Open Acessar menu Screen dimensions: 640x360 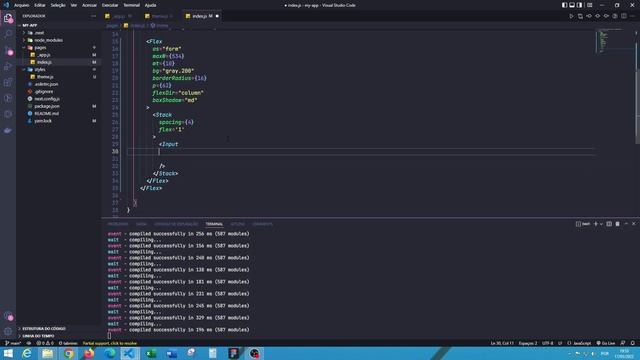point(89,5)
